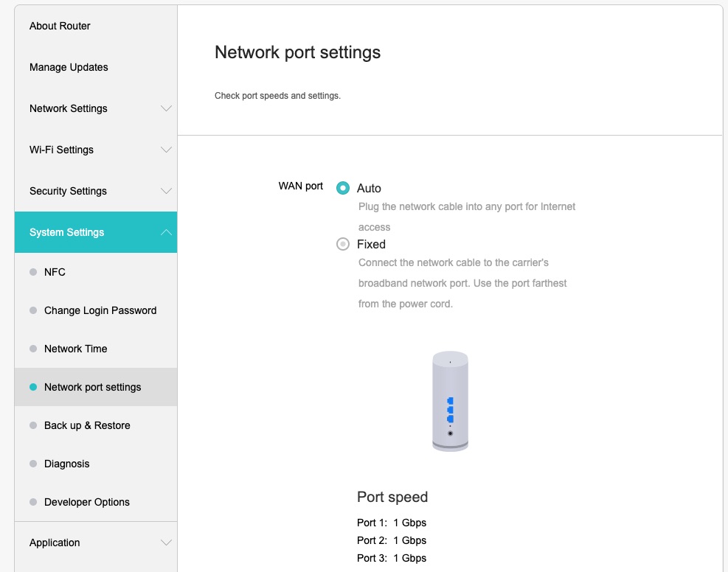Click the Fixed option label text
Image resolution: width=728 pixels, height=572 pixels.
[371, 244]
